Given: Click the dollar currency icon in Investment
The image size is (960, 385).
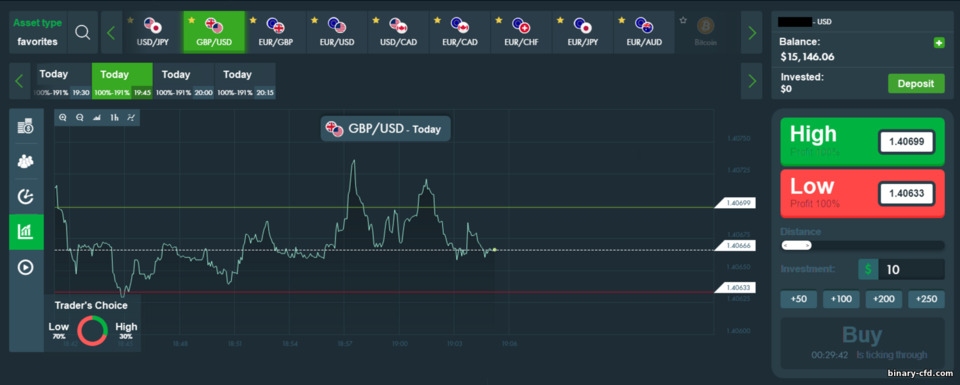Looking at the screenshot, I should click(868, 269).
